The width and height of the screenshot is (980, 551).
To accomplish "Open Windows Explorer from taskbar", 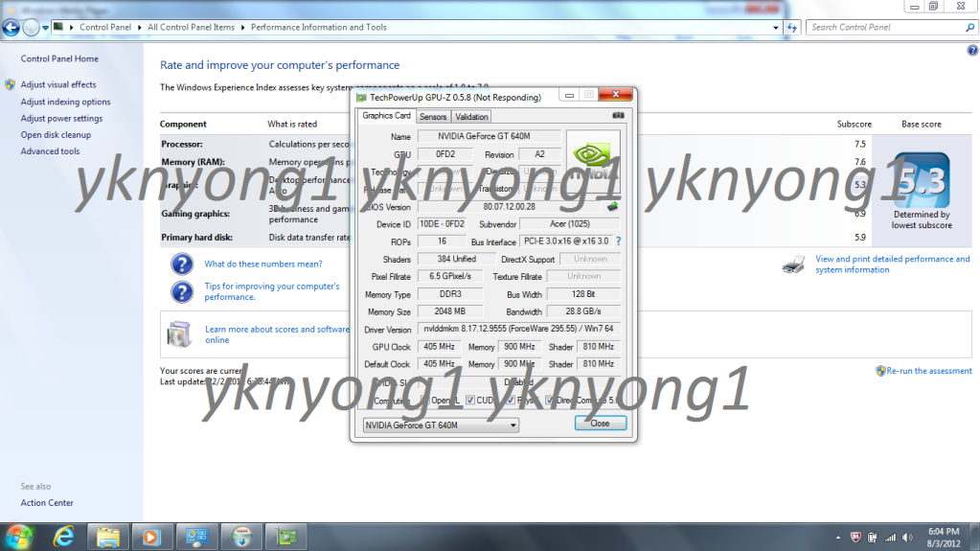I will click(x=107, y=538).
